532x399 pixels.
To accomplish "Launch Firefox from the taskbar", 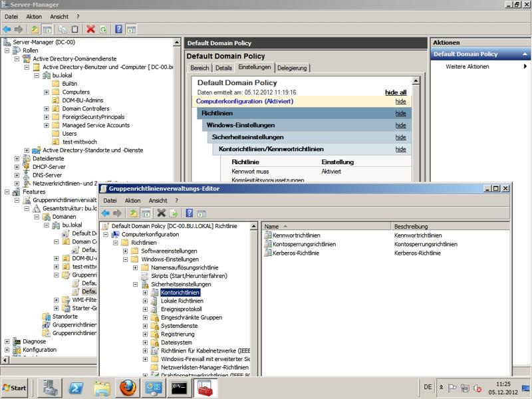I will click(128, 388).
